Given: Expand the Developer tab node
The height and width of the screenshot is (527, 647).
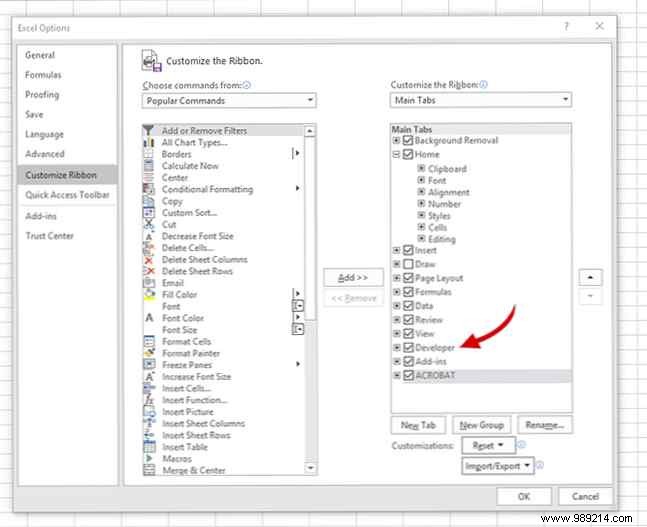Looking at the screenshot, I should coord(396,347).
